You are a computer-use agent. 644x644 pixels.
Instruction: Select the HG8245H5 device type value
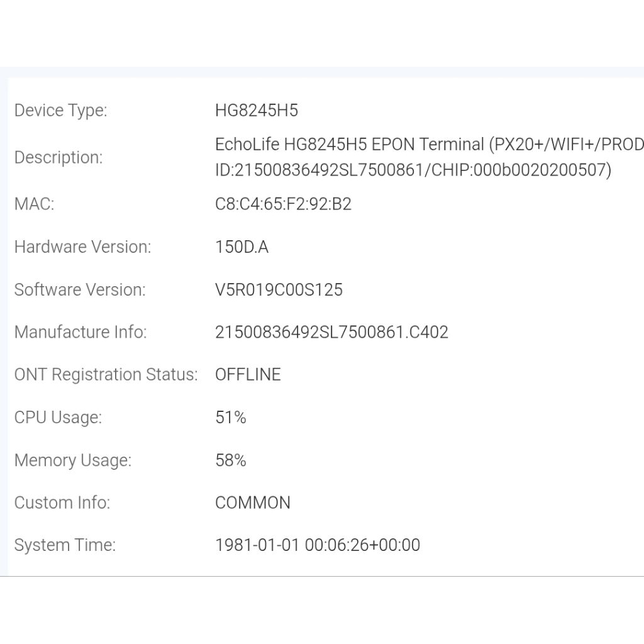[257, 111]
